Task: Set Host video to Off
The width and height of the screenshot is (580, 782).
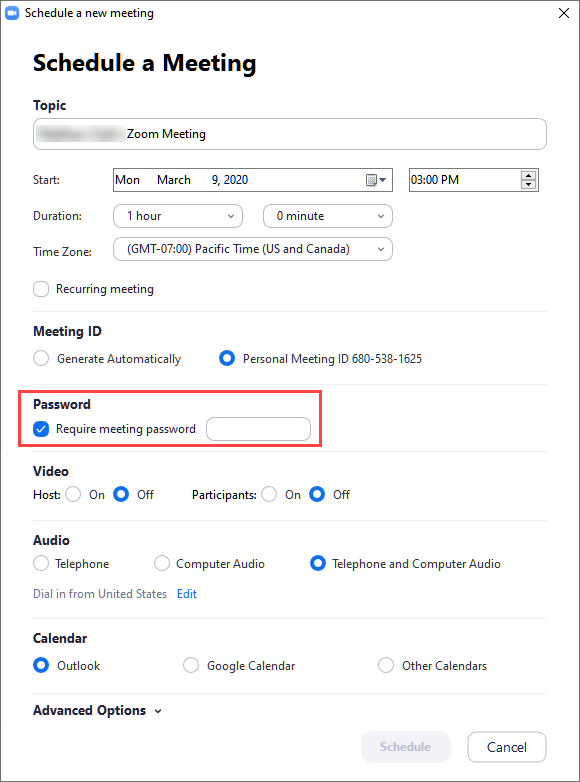Action: (x=121, y=495)
